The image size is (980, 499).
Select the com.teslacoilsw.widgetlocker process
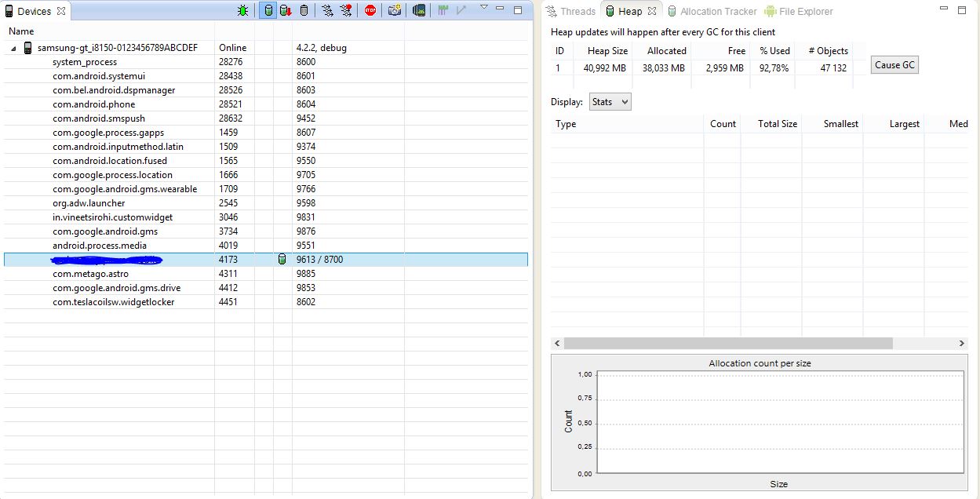point(266,302)
